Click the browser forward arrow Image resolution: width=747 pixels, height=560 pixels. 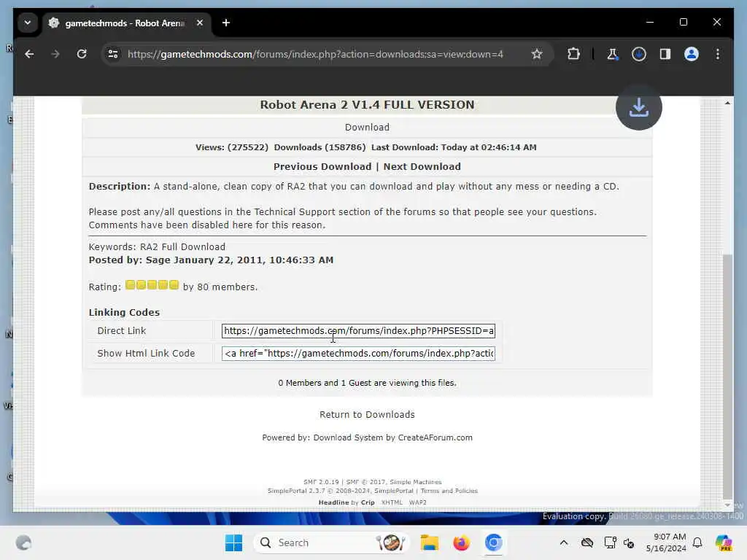55,54
